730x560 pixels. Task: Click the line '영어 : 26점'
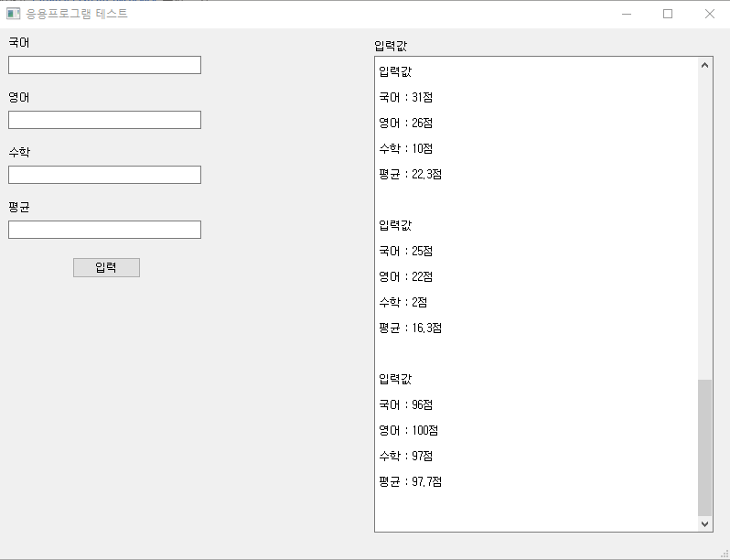click(x=406, y=124)
